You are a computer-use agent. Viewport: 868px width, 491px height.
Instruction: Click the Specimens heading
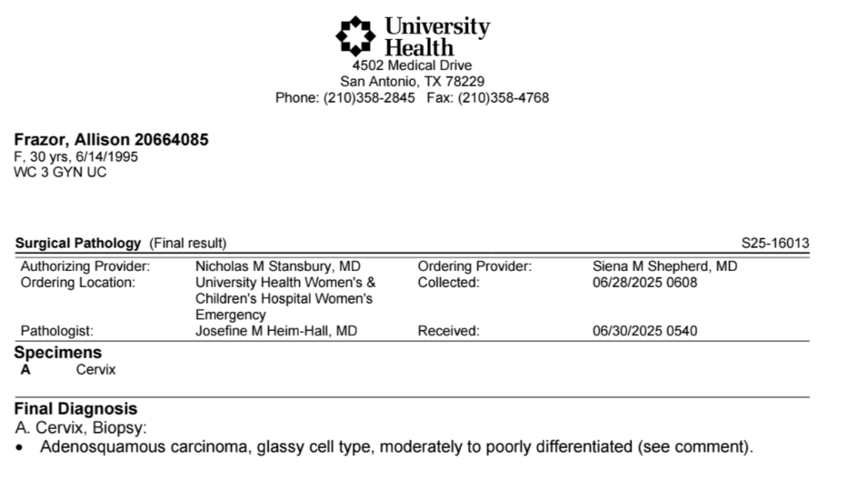click(x=58, y=353)
